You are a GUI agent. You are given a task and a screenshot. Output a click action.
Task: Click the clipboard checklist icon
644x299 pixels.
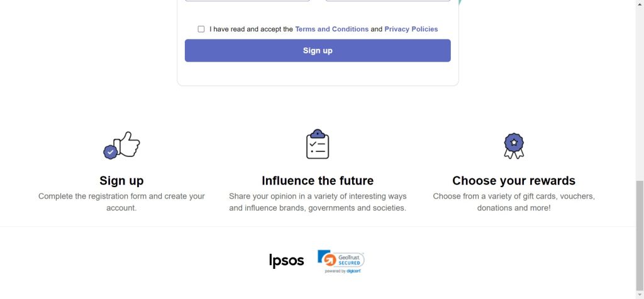[x=318, y=144]
